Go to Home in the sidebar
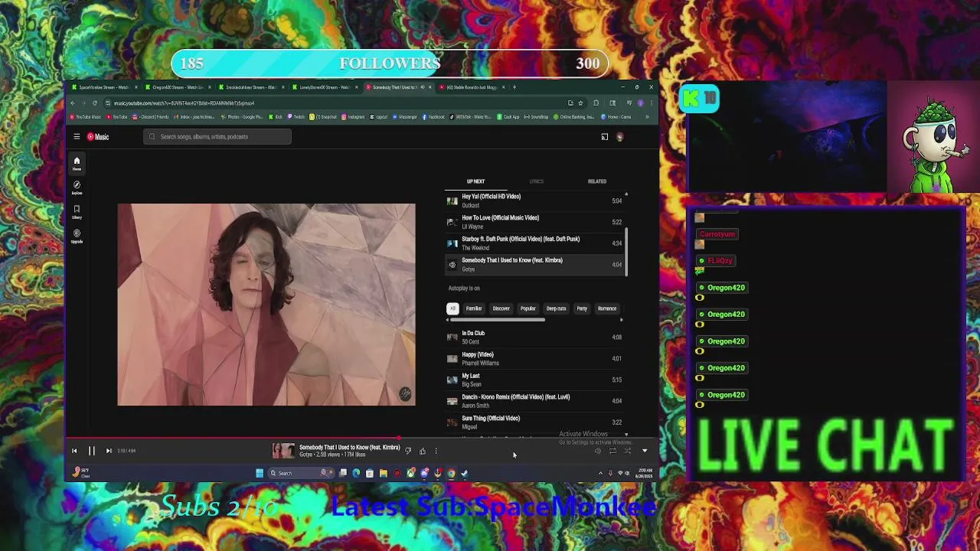The image size is (980, 551). [x=77, y=163]
